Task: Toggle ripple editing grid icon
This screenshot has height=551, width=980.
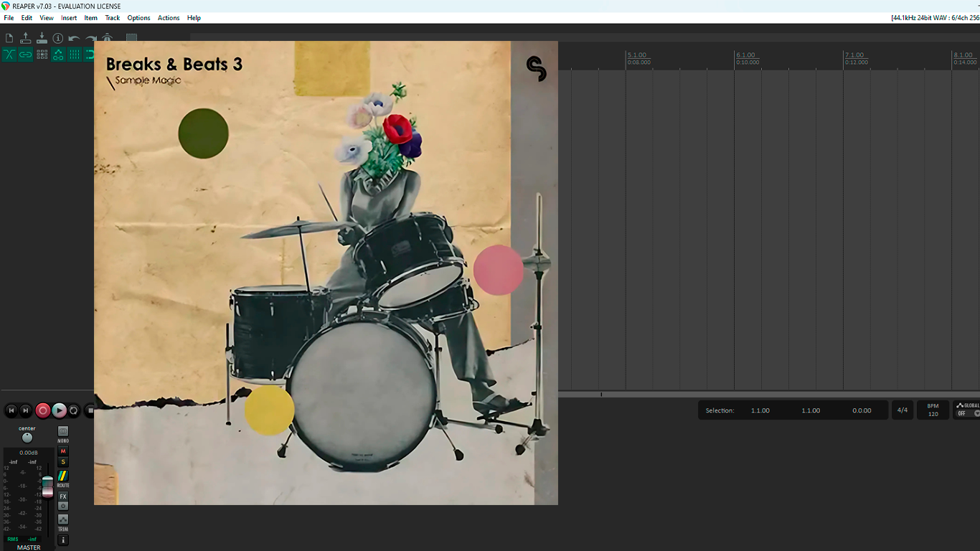Action: [42, 55]
